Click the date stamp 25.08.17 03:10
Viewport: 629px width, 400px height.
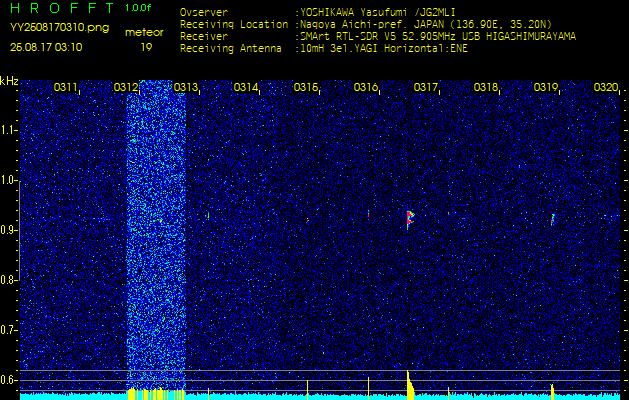click(x=46, y=47)
